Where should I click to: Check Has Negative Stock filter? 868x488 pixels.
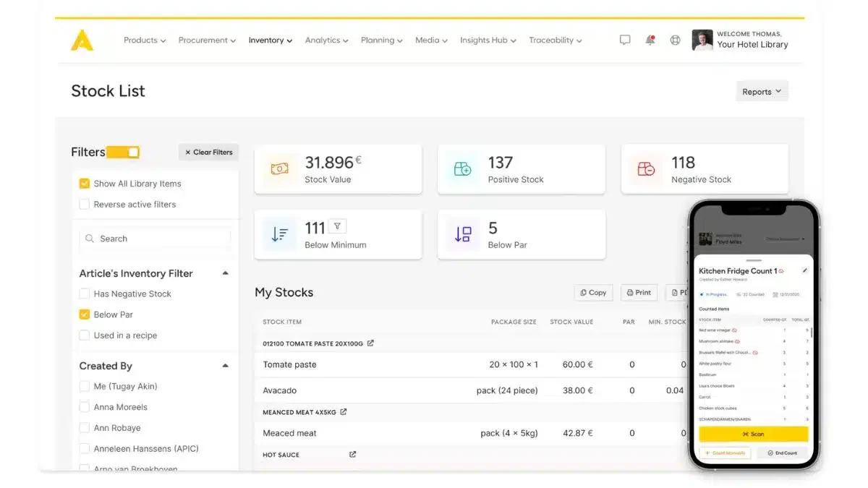85,294
